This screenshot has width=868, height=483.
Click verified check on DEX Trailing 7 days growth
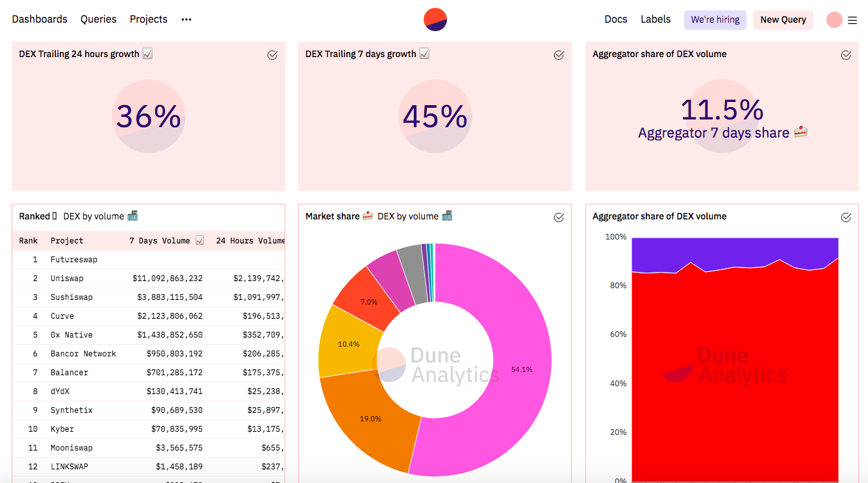pos(559,55)
